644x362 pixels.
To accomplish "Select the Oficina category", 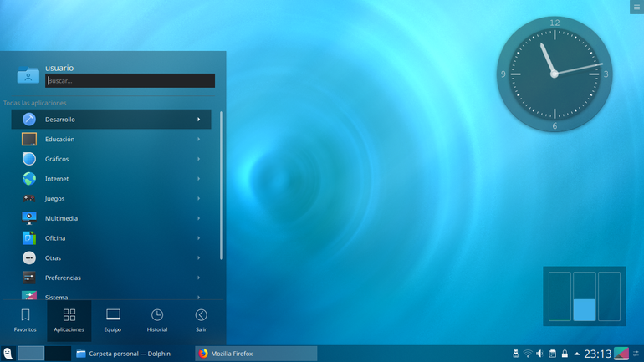I will [x=111, y=238].
